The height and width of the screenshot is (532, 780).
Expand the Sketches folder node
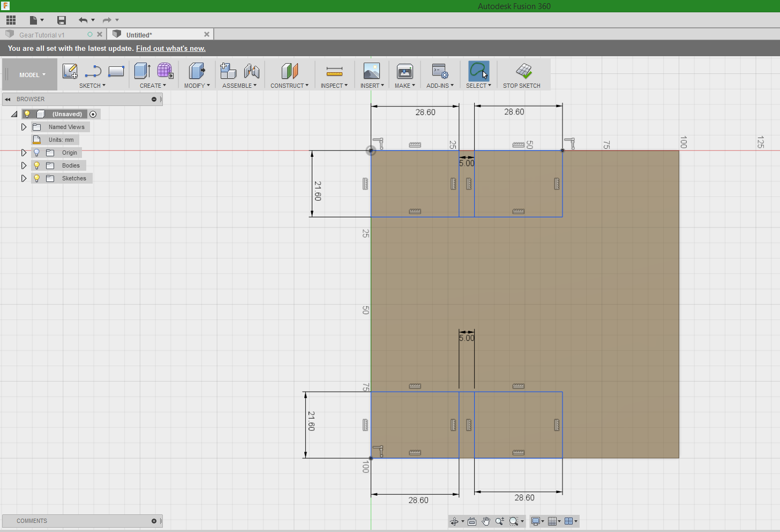(x=24, y=178)
